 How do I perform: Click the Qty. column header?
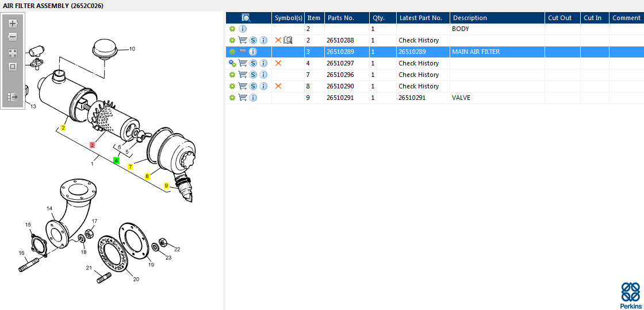(383, 18)
